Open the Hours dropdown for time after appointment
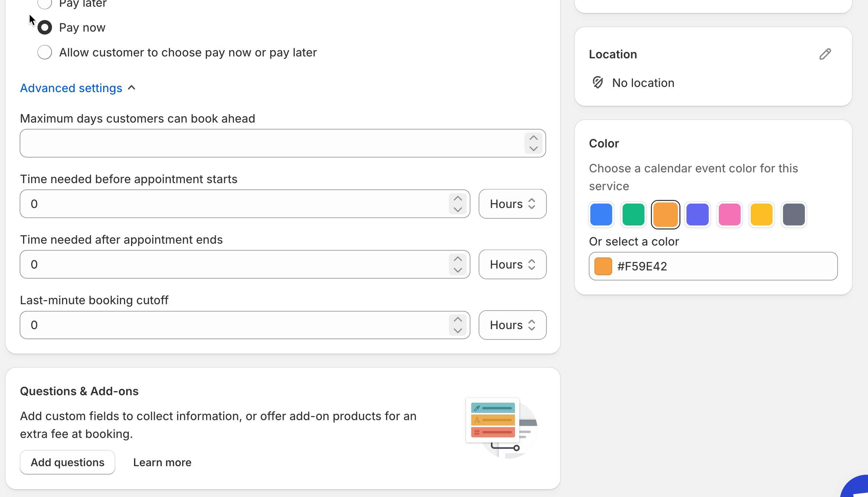The image size is (868, 497). 512,264
